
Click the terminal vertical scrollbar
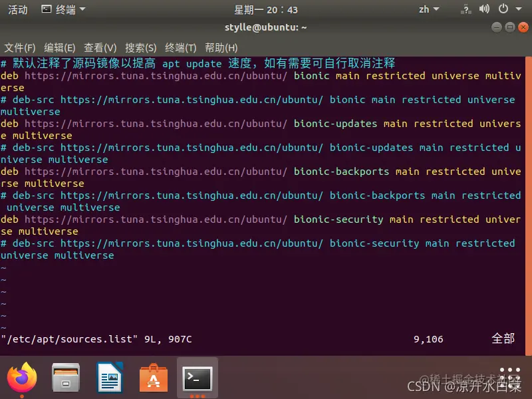tap(528, 206)
